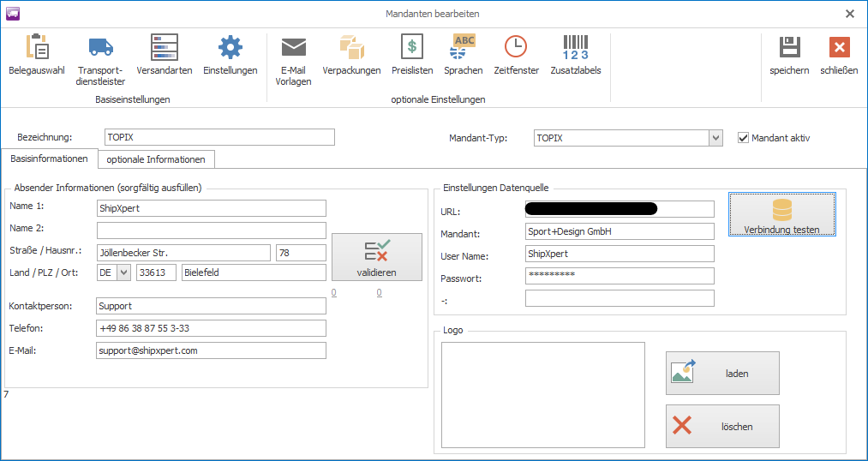
Task: Open the Einstellungen gear icon
Action: pos(230,47)
